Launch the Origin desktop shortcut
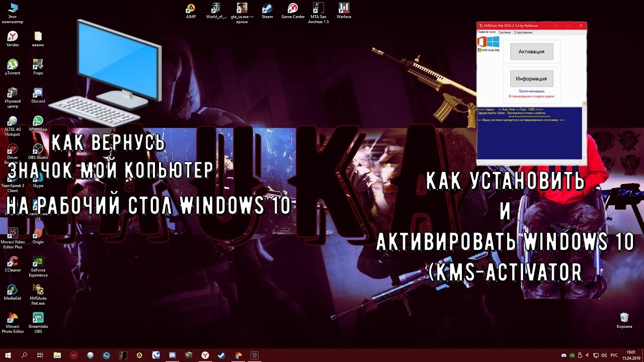644x362 pixels. coord(38,236)
